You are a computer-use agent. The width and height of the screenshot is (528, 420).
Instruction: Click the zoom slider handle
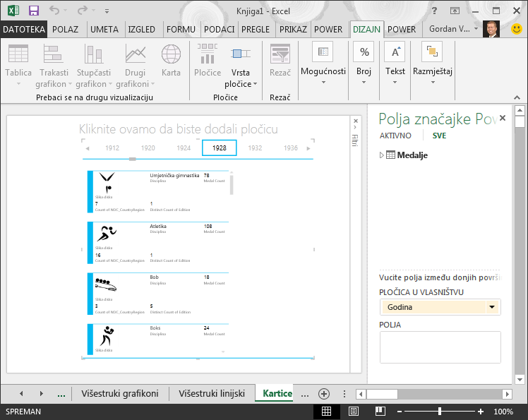click(x=440, y=412)
